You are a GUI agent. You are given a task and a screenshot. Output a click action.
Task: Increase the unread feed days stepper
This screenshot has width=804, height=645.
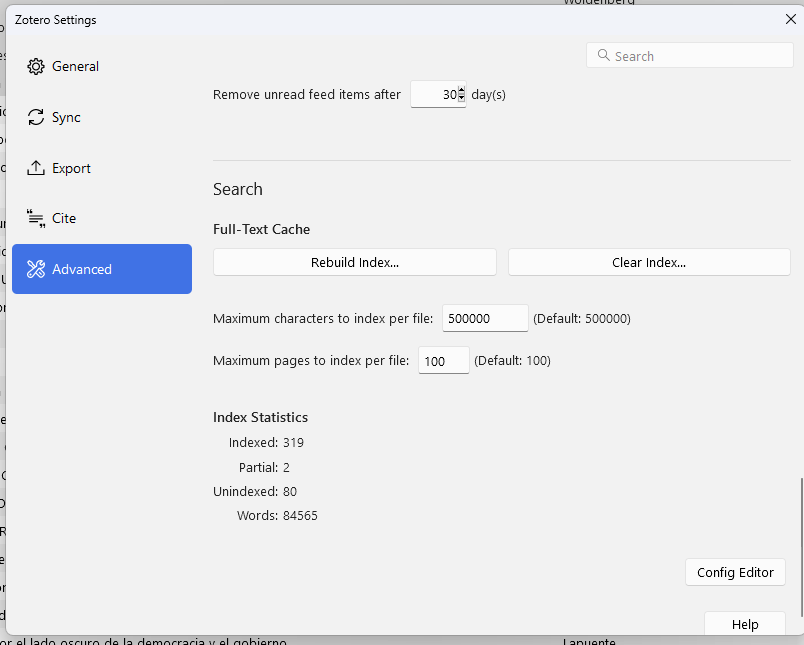tap(461, 91)
